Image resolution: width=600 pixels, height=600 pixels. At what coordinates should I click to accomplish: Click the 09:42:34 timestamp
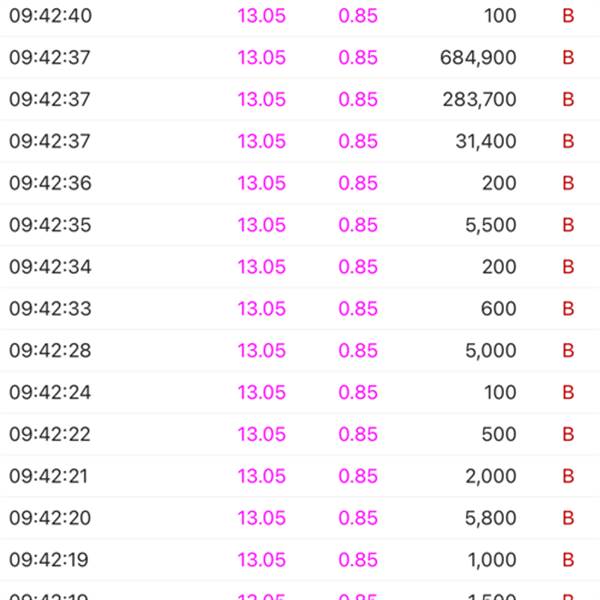tap(50, 267)
